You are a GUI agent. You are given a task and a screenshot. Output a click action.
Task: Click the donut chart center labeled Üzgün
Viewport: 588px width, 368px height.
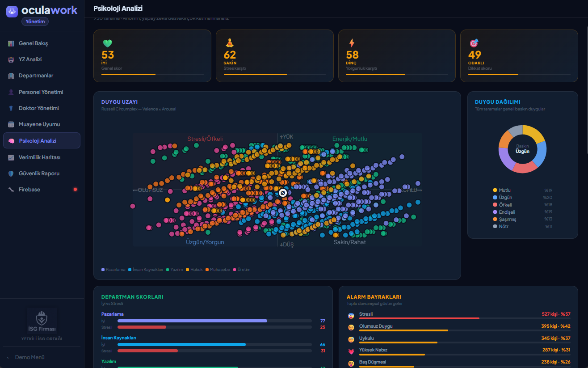coord(522,149)
